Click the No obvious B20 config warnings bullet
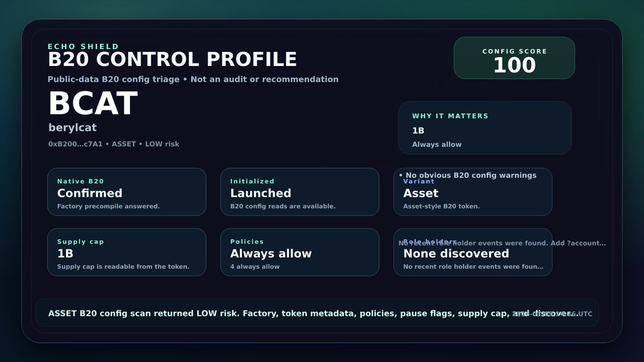This screenshot has height=362, width=644. (x=467, y=175)
